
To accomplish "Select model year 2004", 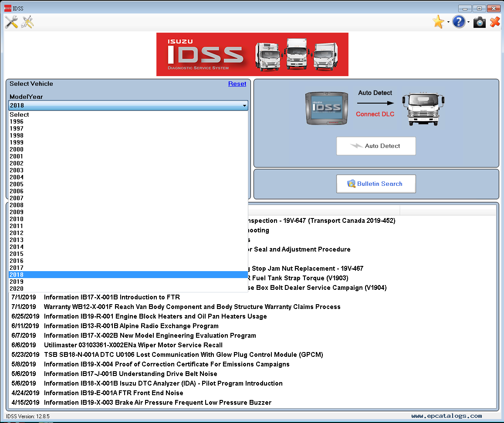I will tap(128, 177).
